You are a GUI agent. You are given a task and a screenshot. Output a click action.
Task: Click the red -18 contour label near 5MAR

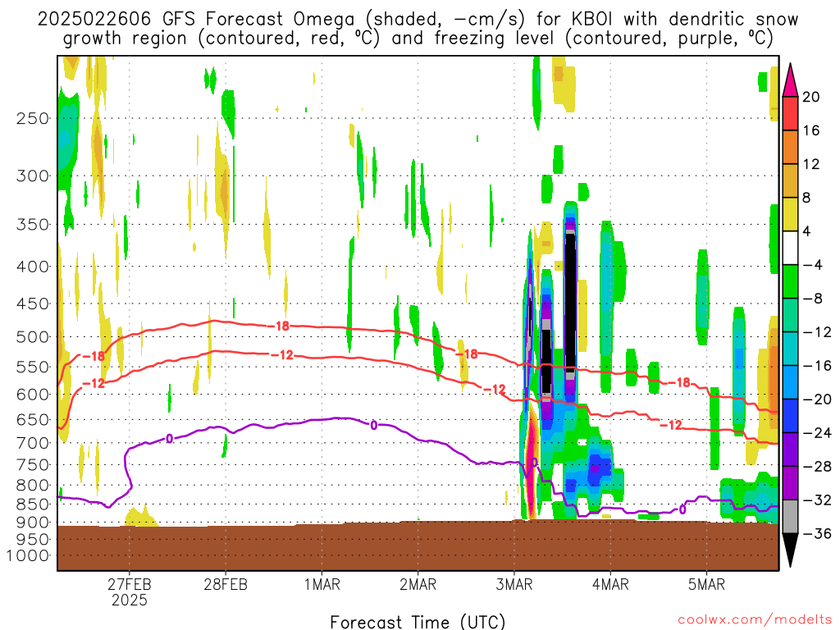680,382
